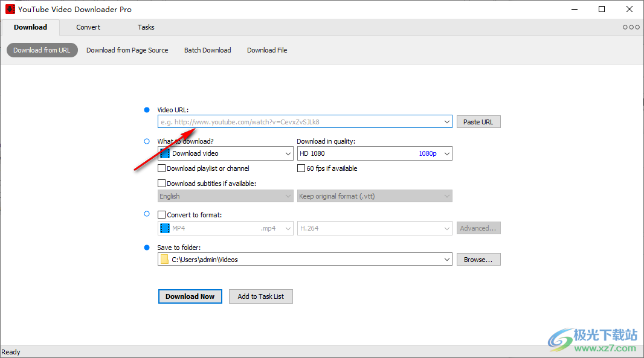Click the C:\Users\admin\Videos path field
The height and width of the screenshot is (358, 644).
(x=306, y=260)
